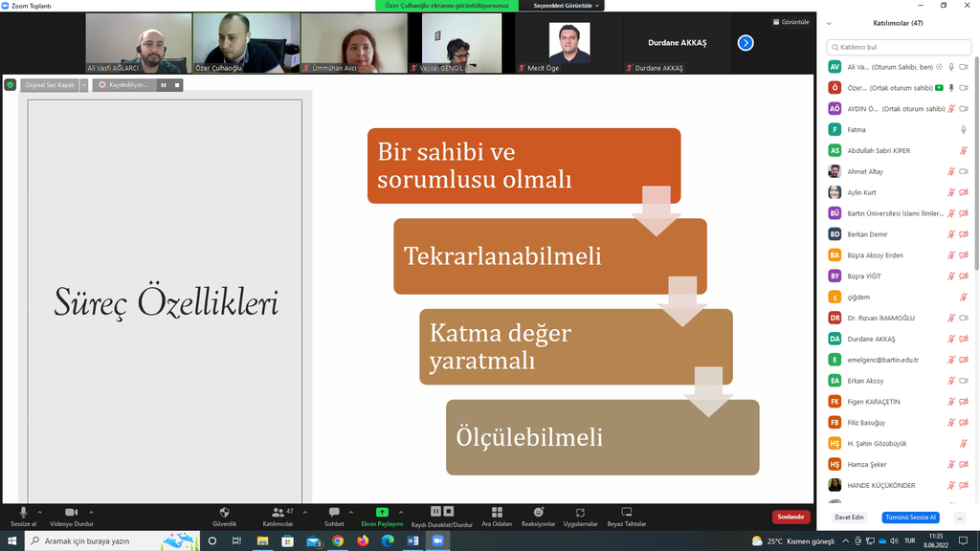This screenshot has width=980, height=551.
Task: Show next page of video thumbnails
Action: [x=745, y=43]
